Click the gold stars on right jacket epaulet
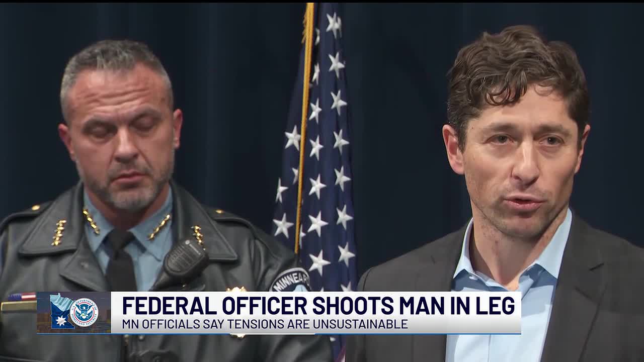The width and height of the screenshot is (644, 362). point(198,235)
